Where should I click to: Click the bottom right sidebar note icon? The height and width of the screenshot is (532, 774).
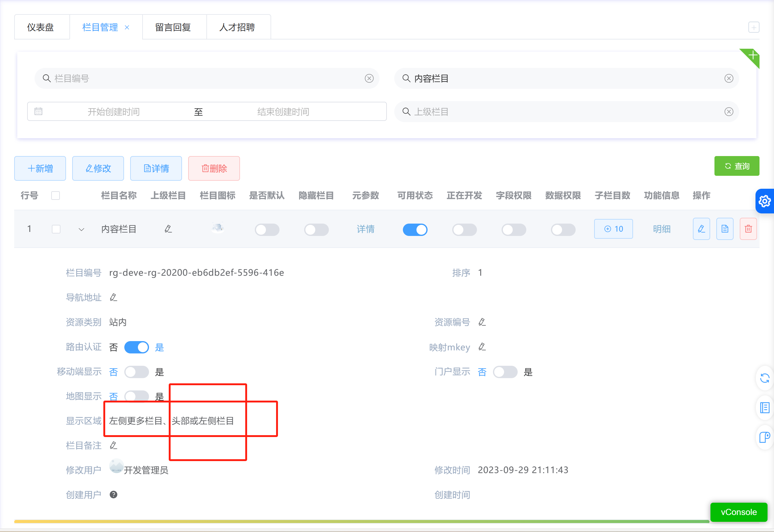point(765,437)
